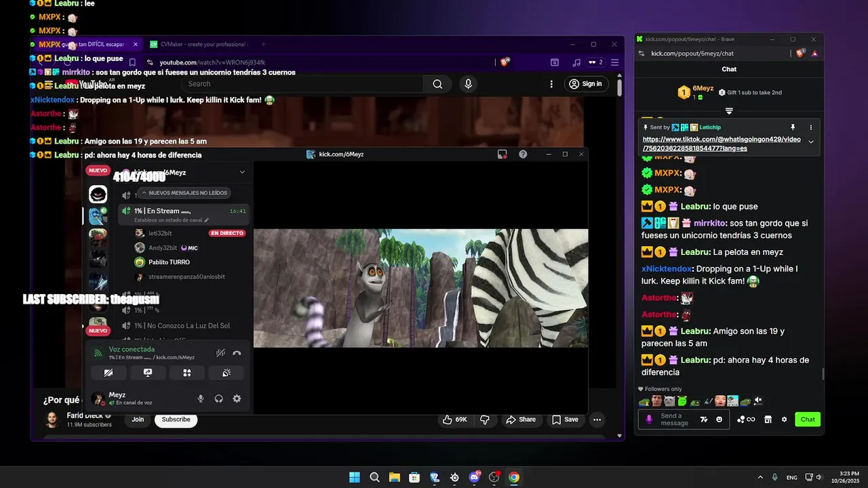Open Windows taskbar search
Viewport: 868px width, 488px height.
[374, 477]
